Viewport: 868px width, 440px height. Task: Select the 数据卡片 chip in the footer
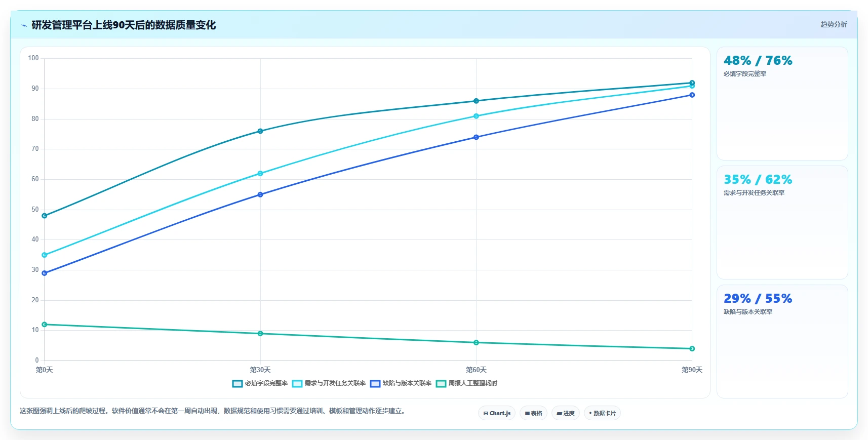click(x=602, y=413)
